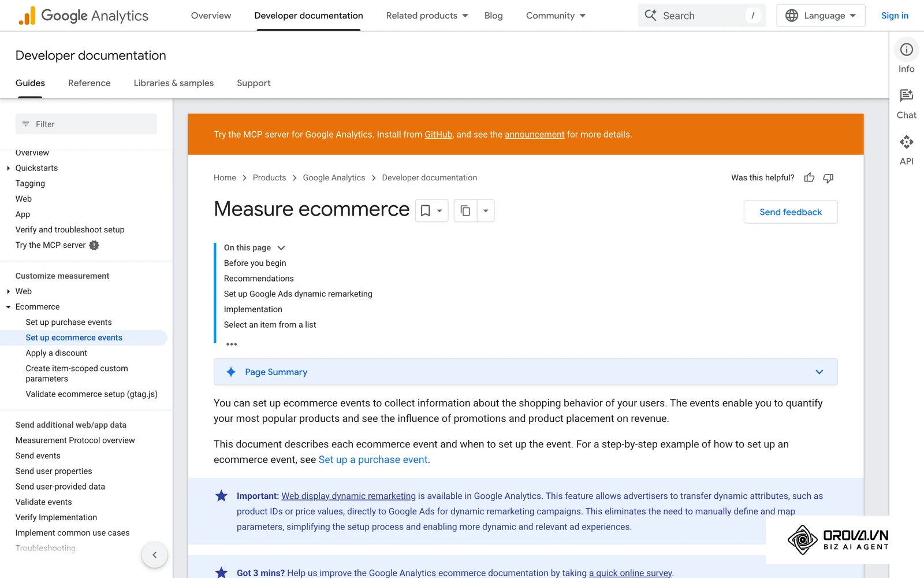The width and height of the screenshot is (924, 578).
Task: Click the Send feedback button
Action: pyautogui.click(x=791, y=212)
